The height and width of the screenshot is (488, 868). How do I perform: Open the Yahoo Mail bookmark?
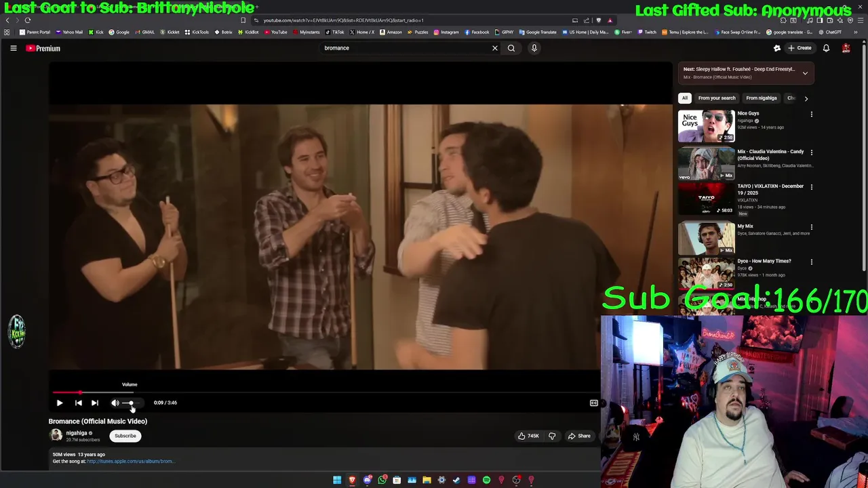pos(69,32)
